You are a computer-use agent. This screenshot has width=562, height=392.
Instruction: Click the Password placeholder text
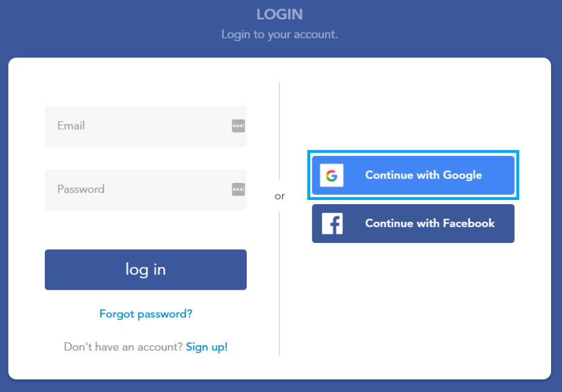pyautogui.click(x=81, y=189)
